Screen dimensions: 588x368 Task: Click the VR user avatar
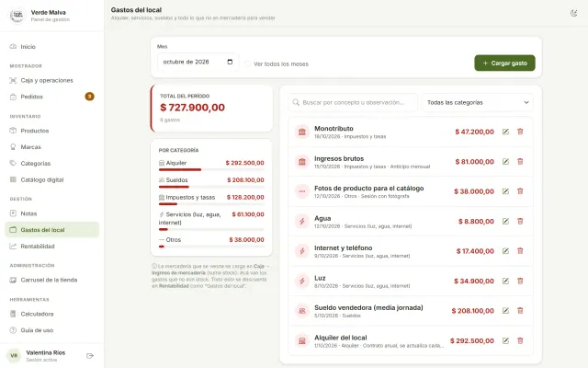tap(14, 356)
